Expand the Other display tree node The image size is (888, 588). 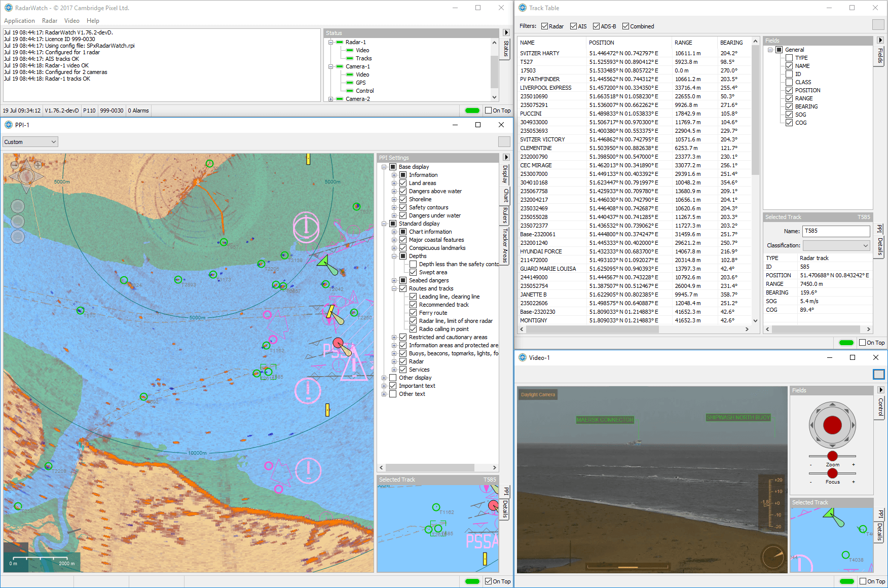click(x=384, y=378)
